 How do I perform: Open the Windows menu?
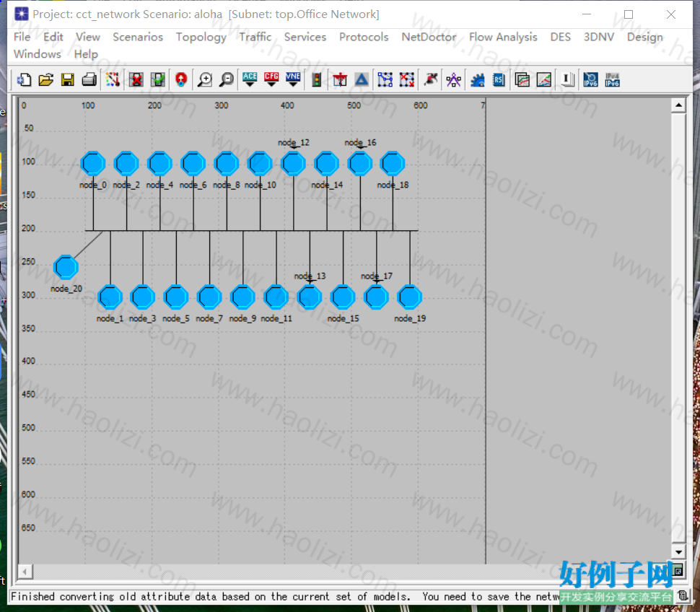pos(38,54)
